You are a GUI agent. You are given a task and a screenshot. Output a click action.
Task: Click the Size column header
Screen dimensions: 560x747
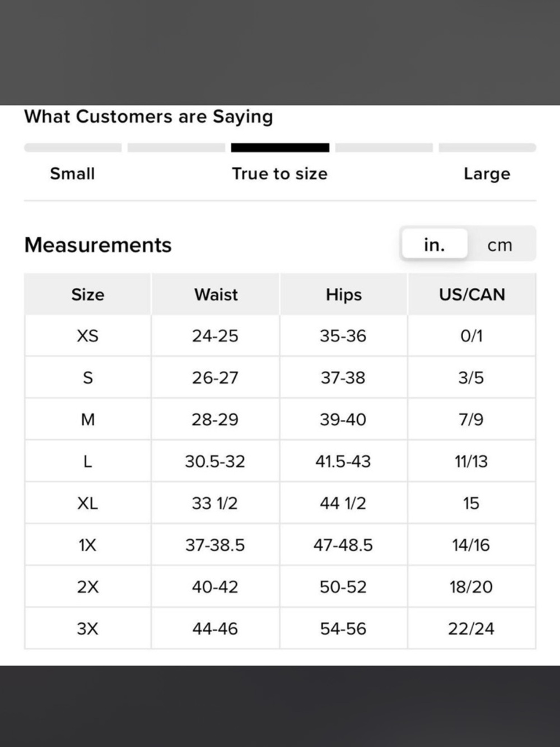[88, 295]
